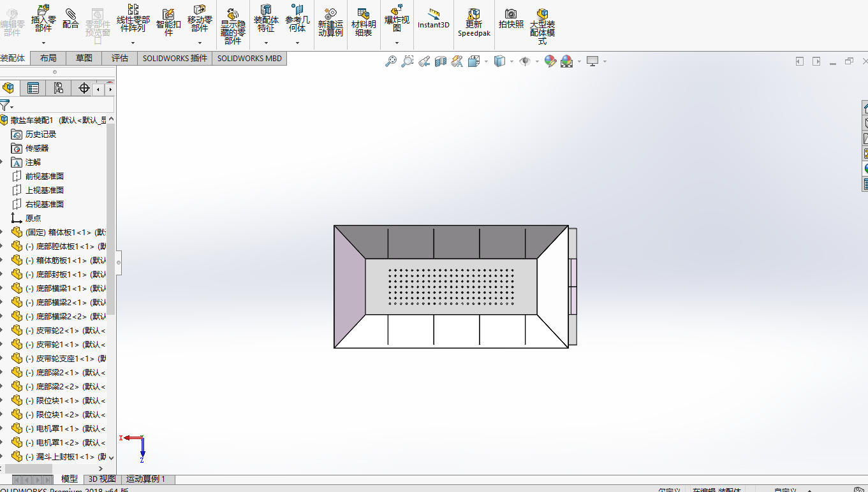868x492 pixels.
Task: Click the Apply Scene icon
Action: point(566,61)
